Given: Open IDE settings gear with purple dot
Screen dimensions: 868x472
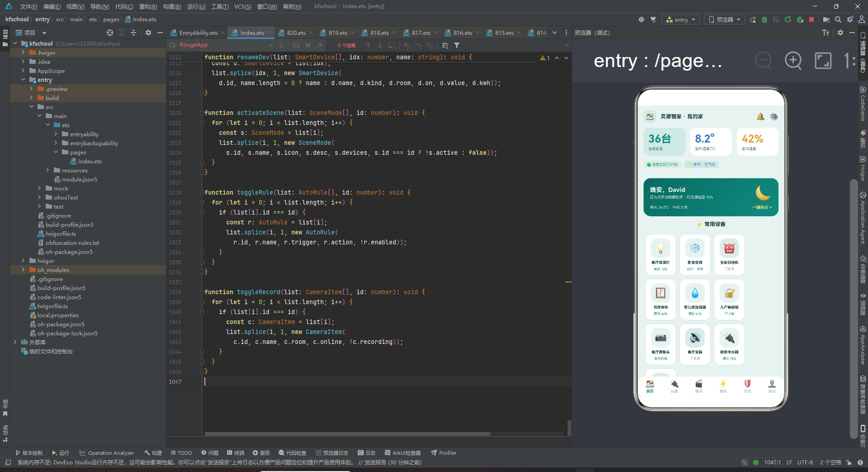Looking at the screenshot, I should 850,19.
